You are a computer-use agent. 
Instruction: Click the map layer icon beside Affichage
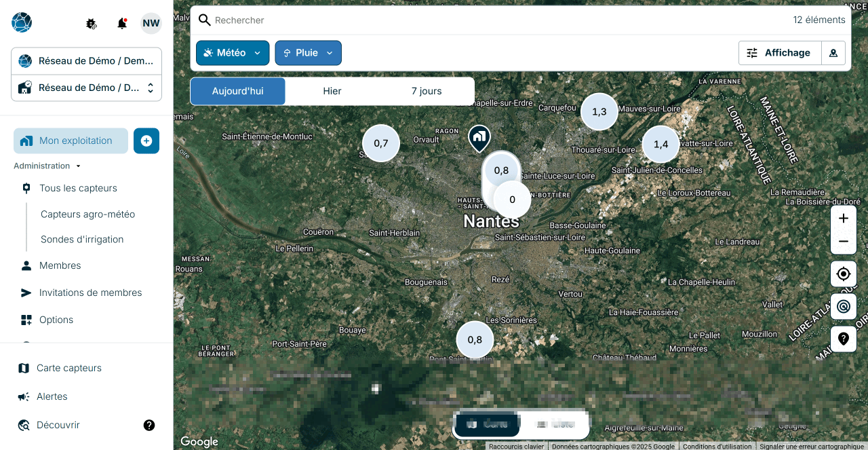click(x=833, y=53)
